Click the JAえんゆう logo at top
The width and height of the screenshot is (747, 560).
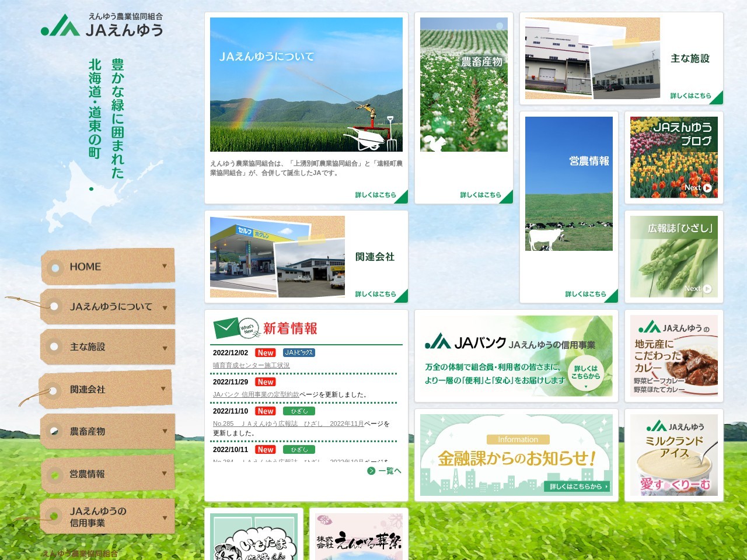[x=102, y=25]
